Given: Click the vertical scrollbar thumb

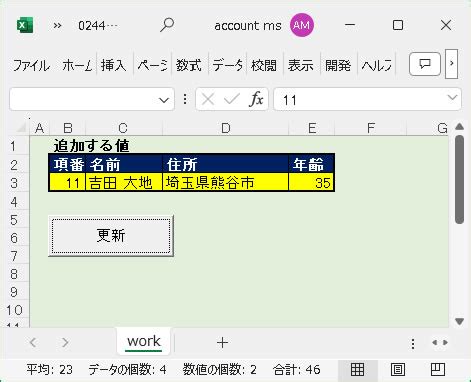Looking at the screenshot, I should point(459,179).
